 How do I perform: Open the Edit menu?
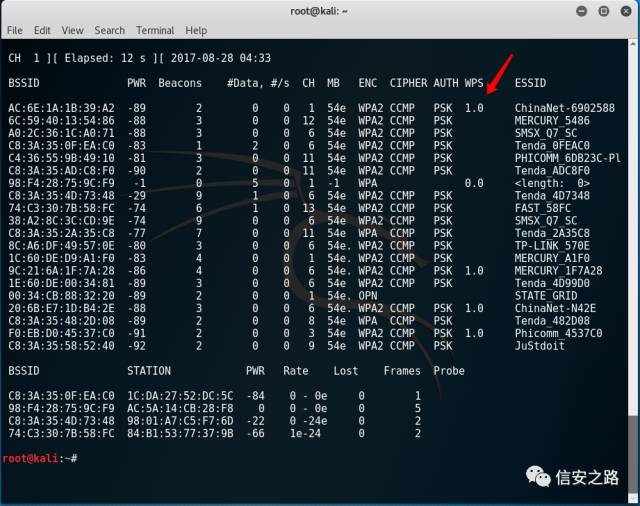coord(42,31)
